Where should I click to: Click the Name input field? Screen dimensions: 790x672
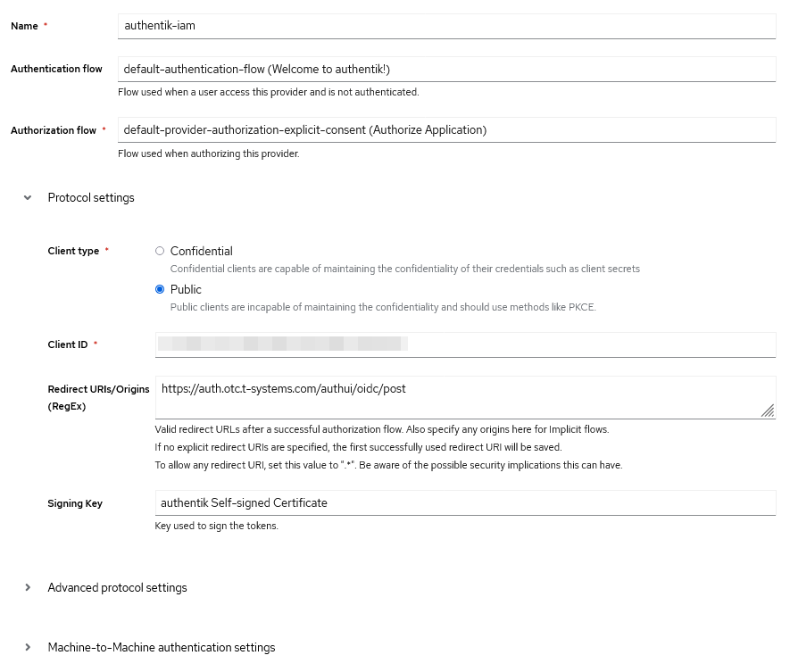pos(446,26)
